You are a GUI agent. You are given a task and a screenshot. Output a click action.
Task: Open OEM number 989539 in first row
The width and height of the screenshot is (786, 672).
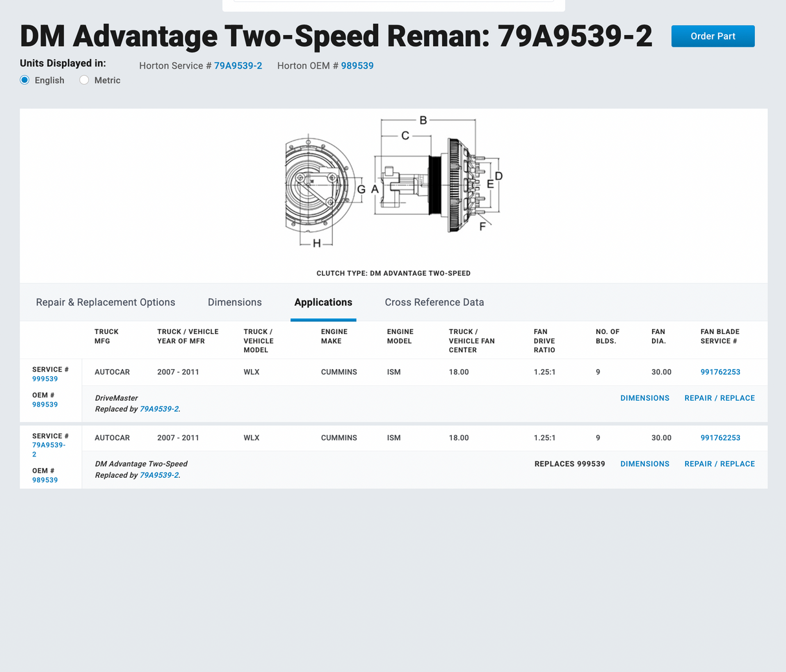(x=45, y=404)
